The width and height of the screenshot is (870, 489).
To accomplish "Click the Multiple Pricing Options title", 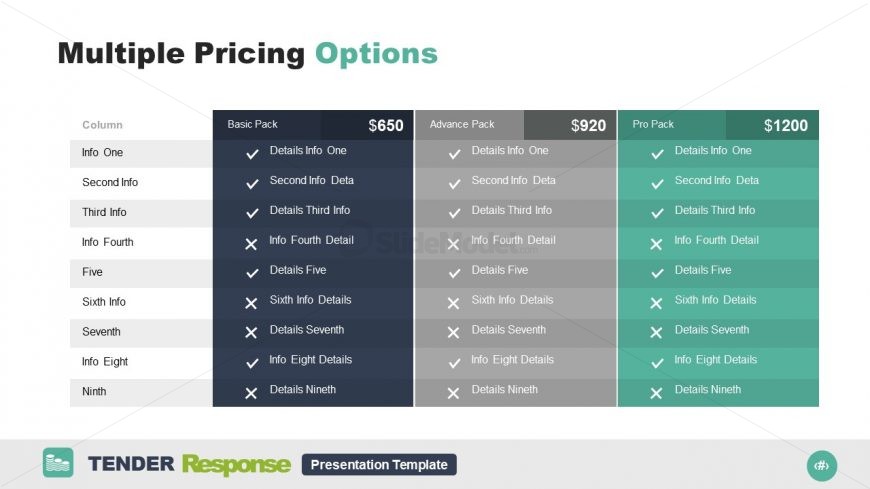I will click(x=247, y=54).
